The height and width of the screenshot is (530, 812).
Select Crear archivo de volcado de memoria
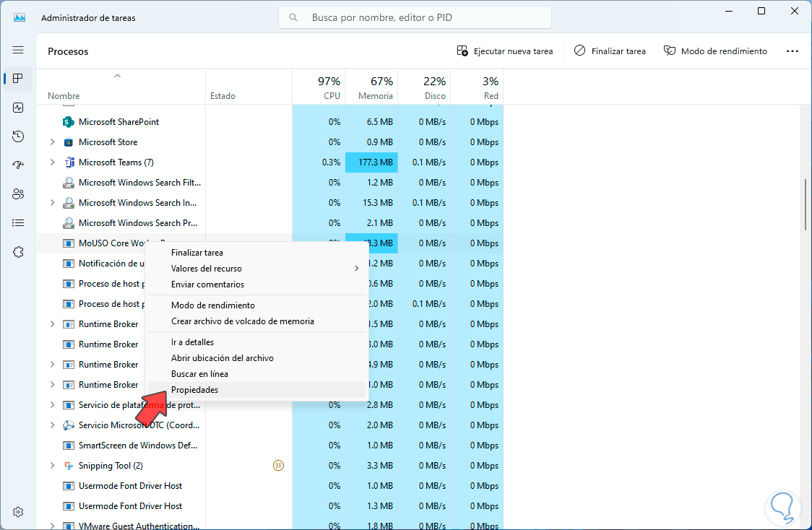[x=257, y=321]
